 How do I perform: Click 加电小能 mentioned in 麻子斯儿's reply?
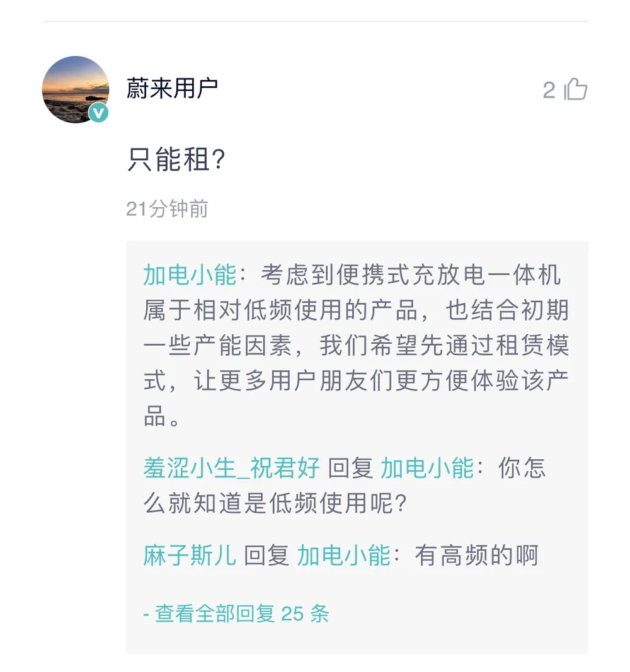pos(344,555)
